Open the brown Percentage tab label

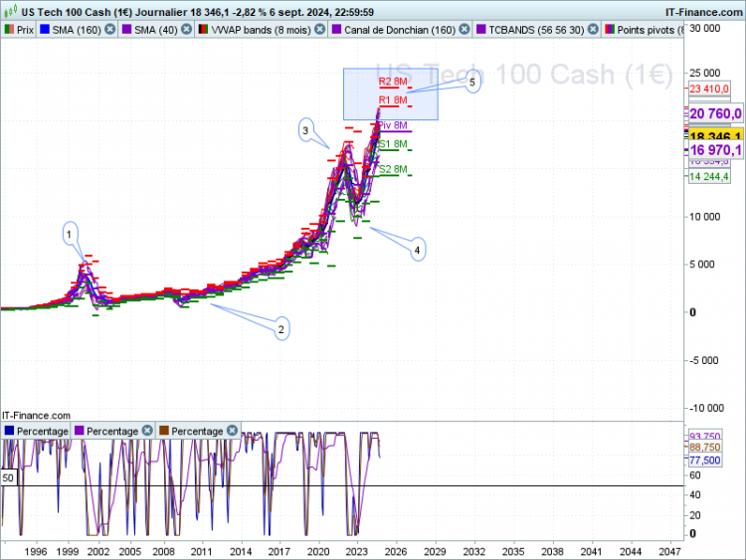coord(197,431)
